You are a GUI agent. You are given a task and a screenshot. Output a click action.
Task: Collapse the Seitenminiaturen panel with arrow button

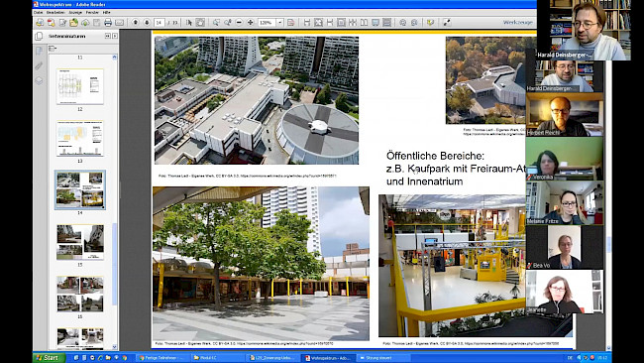[x=108, y=36]
